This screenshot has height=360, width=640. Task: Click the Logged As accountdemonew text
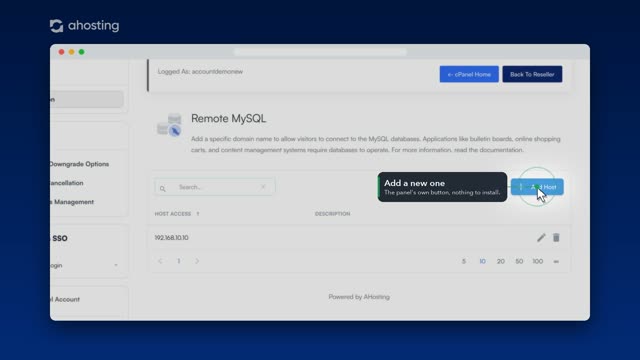[x=200, y=71]
